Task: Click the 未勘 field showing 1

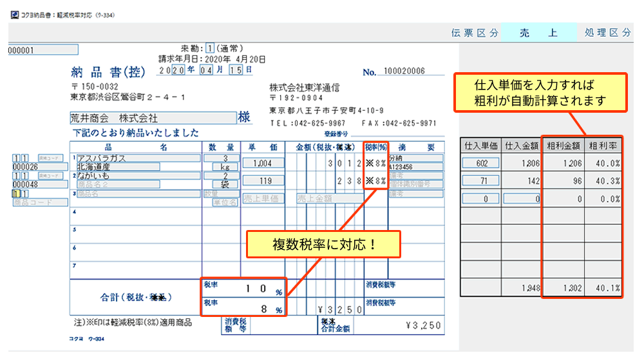Action: click(210, 48)
